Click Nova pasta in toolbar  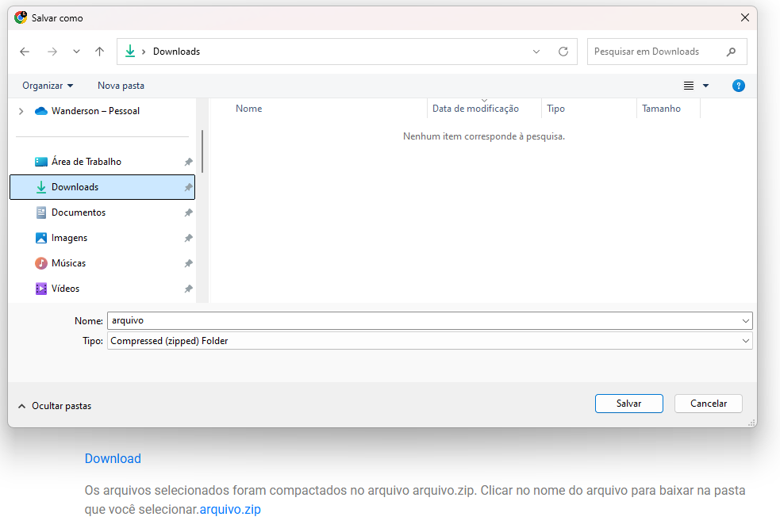pos(121,86)
